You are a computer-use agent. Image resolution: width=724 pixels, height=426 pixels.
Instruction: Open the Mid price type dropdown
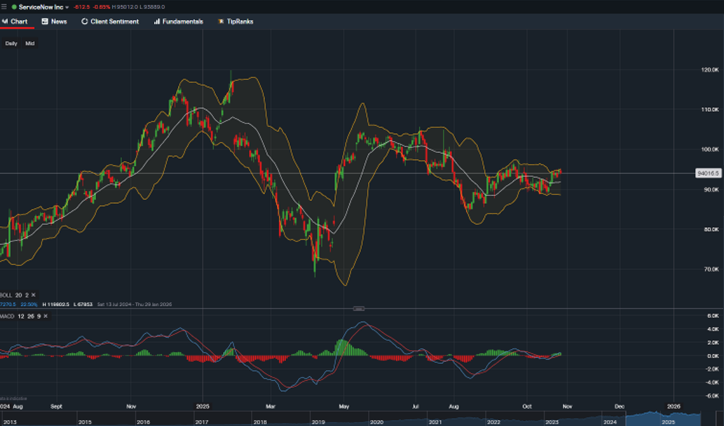(x=30, y=44)
